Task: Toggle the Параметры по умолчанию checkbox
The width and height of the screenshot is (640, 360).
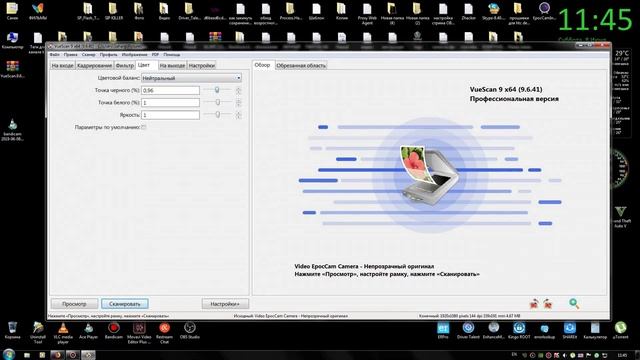Action: [x=144, y=127]
